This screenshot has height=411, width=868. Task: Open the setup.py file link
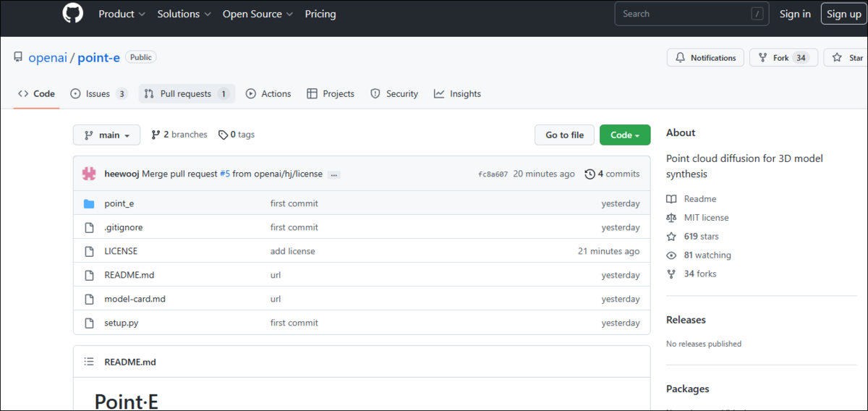(x=122, y=323)
